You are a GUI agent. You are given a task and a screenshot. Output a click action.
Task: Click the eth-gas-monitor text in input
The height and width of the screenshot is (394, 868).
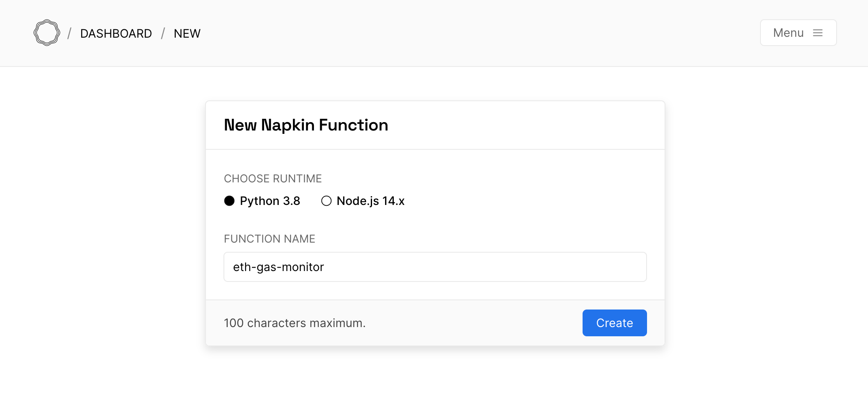[278, 267]
